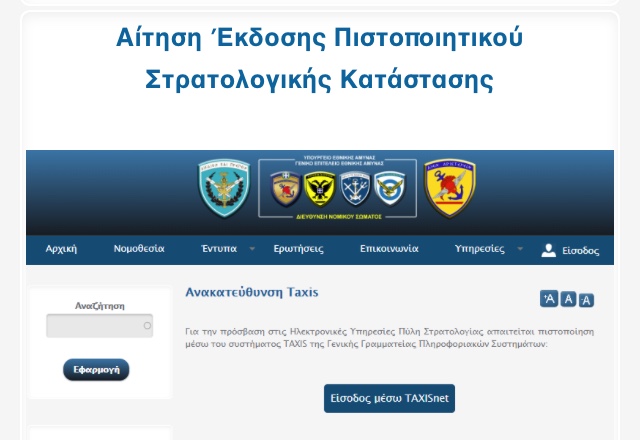Open the Αρχική menu item
Image resolution: width=640 pixels, height=440 pixels.
click(61, 249)
